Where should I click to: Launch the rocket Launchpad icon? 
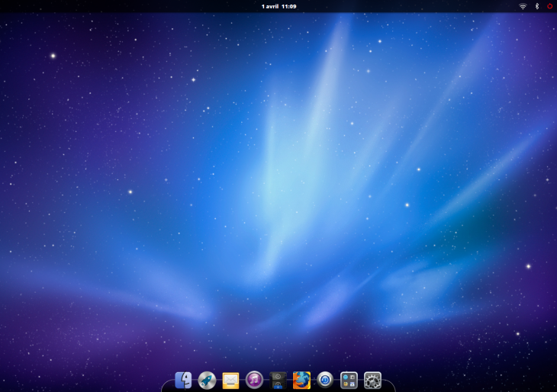pos(207,380)
